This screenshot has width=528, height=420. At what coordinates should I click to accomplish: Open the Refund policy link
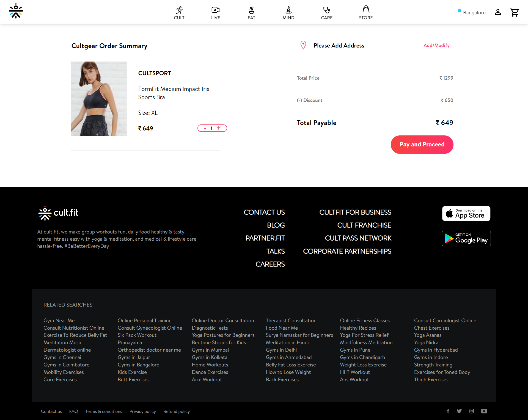coord(176,411)
